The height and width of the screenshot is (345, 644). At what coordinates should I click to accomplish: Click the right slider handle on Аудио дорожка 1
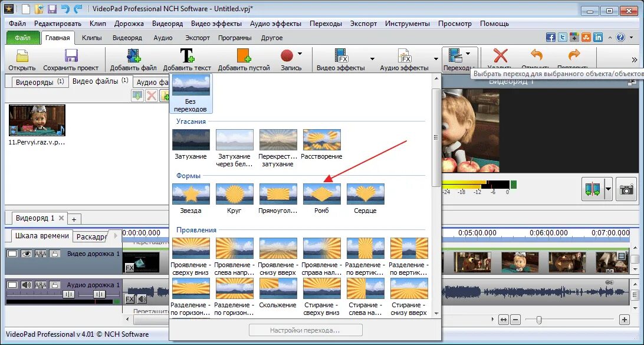[x=99, y=294]
